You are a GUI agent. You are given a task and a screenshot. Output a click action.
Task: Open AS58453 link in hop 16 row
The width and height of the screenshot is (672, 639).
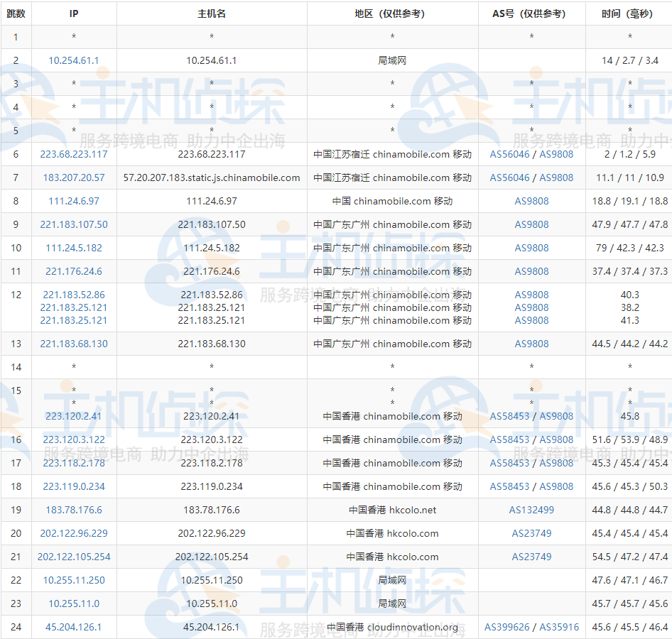[x=509, y=439]
